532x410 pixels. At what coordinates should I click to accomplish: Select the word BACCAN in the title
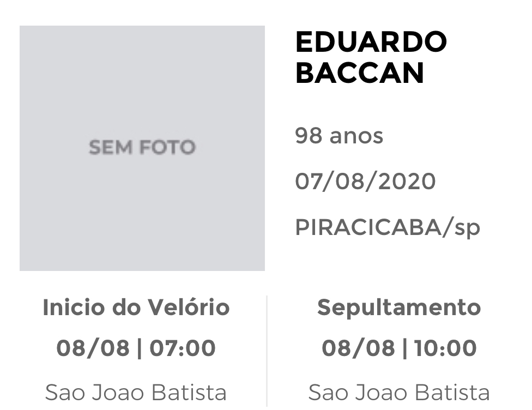click(x=360, y=73)
